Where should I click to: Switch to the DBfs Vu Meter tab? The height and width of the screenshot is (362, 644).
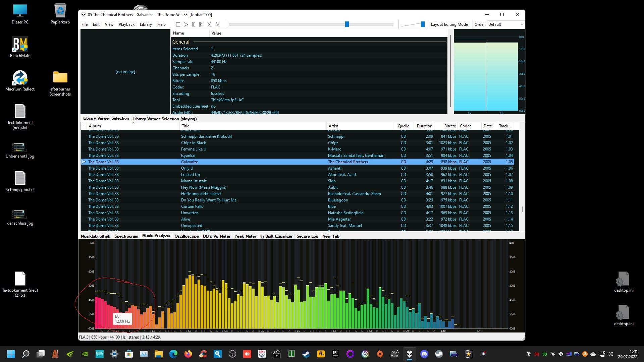pyautogui.click(x=217, y=236)
